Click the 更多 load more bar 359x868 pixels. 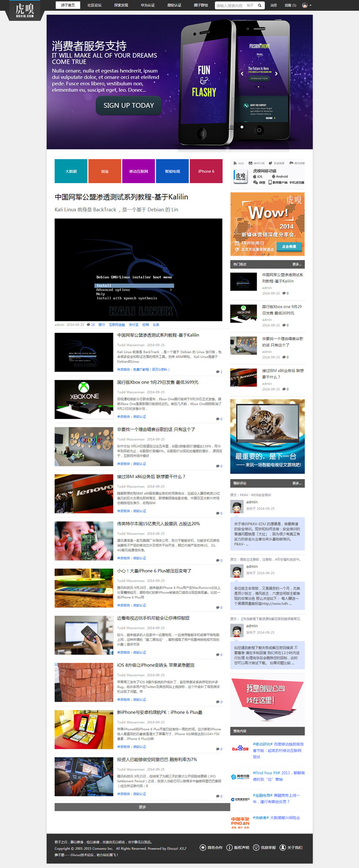click(142, 807)
